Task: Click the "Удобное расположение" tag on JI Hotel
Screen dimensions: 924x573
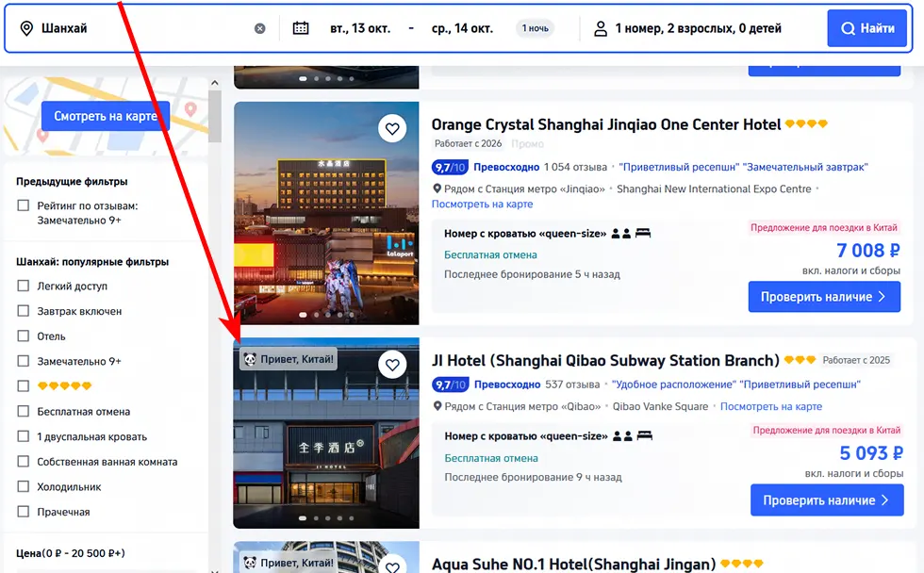Action: [x=673, y=385]
